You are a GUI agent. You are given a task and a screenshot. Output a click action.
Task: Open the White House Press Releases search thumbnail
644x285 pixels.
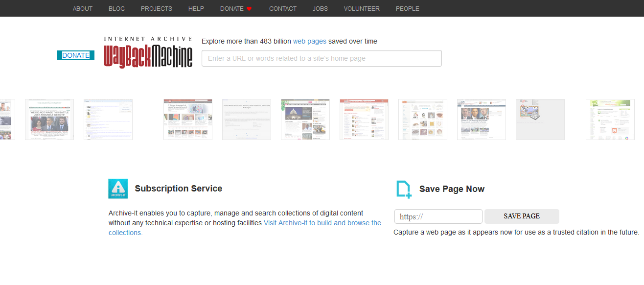point(247,119)
